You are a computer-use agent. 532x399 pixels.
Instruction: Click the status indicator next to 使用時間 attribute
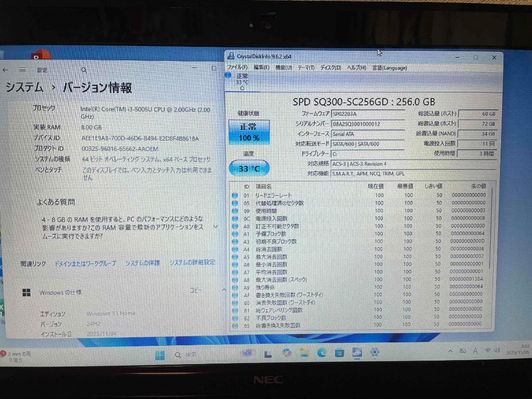(235, 210)
